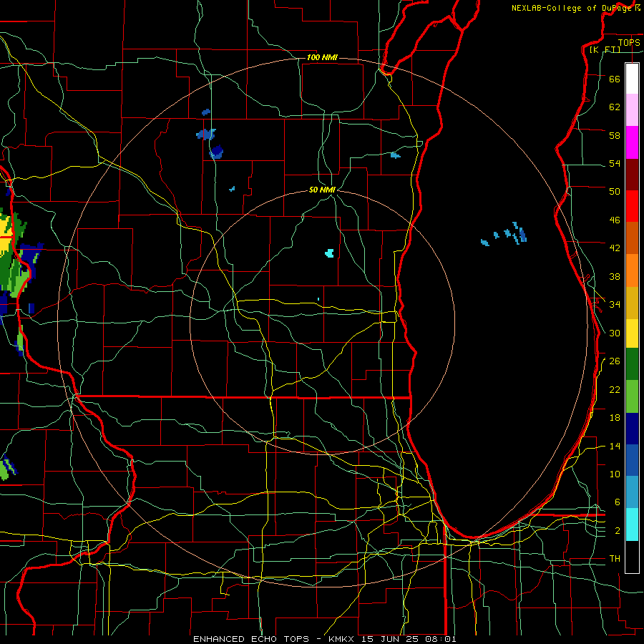644x644 pixels.
Task: Click the 22 value on the legend scale
Action: click(x=615, y=390)
